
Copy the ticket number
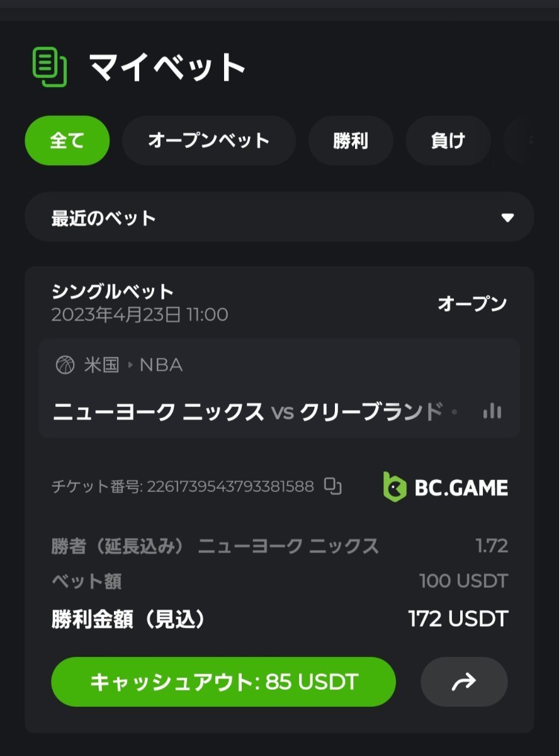(x=333, y=486)
